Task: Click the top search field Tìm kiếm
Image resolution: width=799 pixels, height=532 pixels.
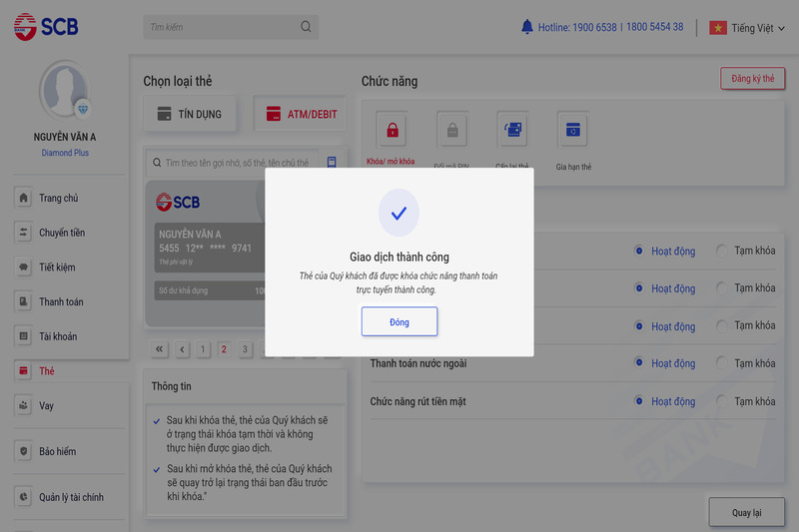Action: click(231, 27)
